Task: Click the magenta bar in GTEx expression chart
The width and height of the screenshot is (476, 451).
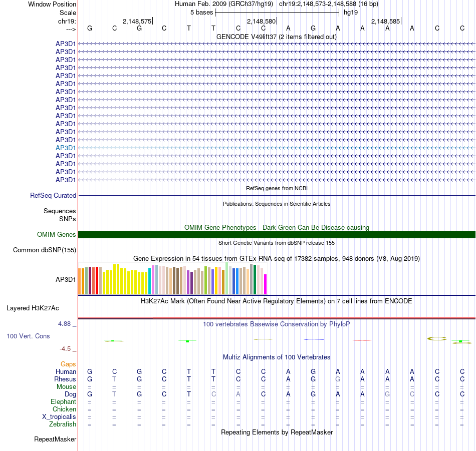Action: coord(266,284)
